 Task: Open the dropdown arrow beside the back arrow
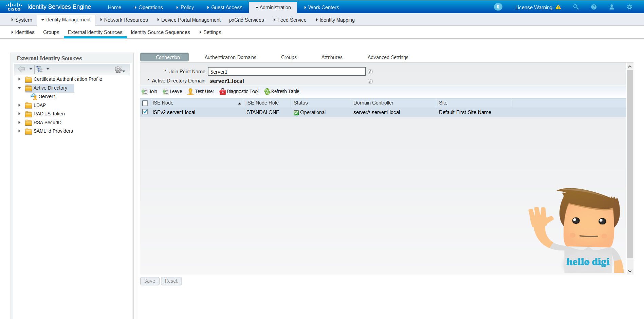(x=31, y=69)
